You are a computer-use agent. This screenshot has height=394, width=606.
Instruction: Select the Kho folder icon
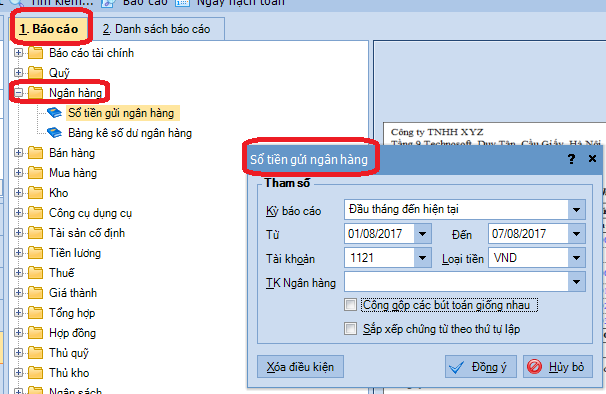36,193
